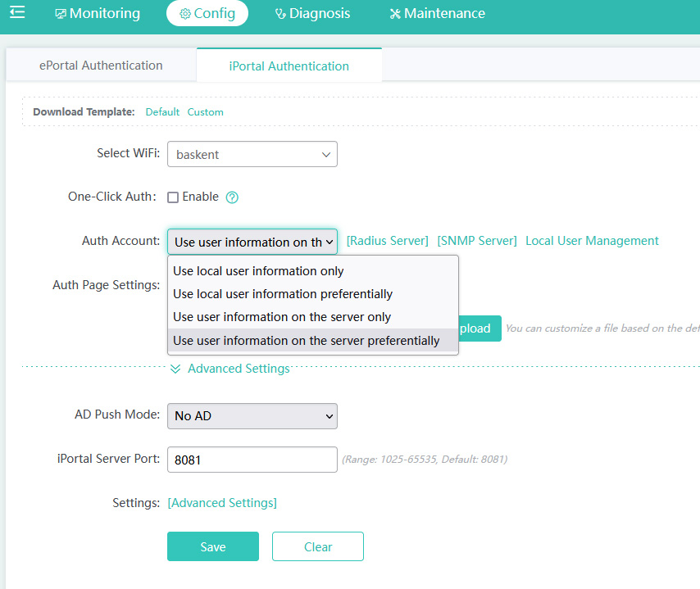Open the Monitoring top menu
The width and height of the screenshot is (700, 589).
click(x=98, y=14)
